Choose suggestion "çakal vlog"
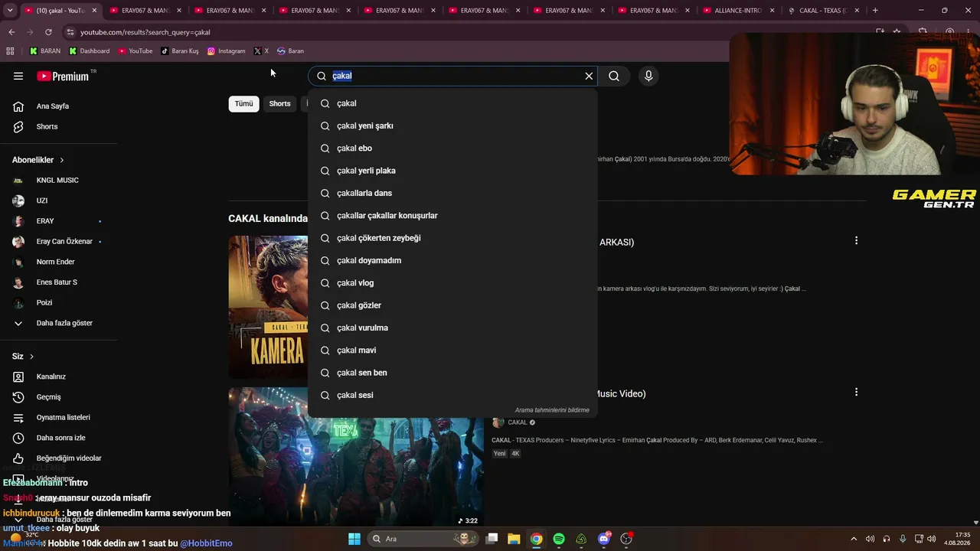980x551 pixels. 452,283
